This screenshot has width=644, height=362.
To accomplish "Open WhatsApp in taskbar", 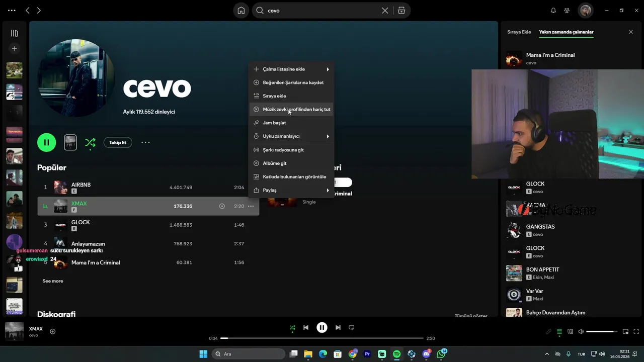I will (x=442, y=354).
